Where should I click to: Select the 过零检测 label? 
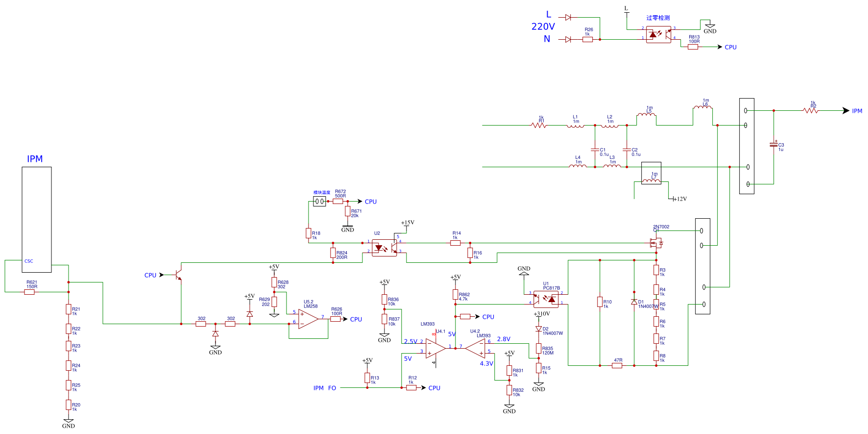pos(658,18)
